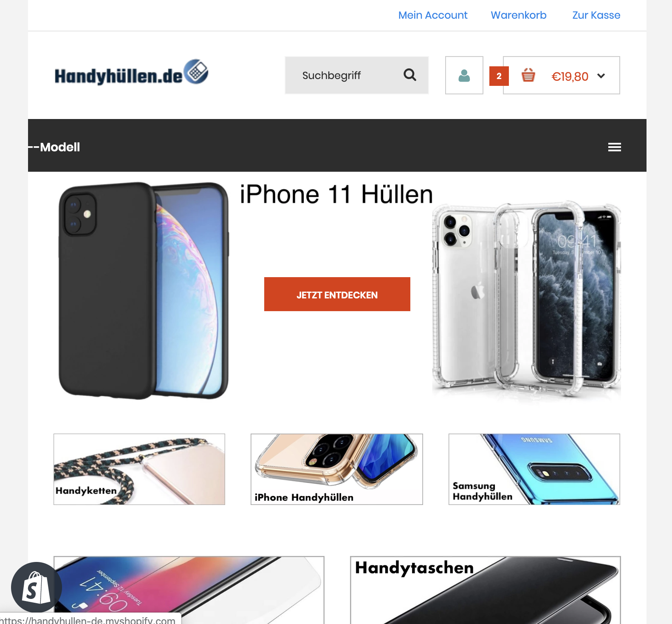Open the €19,80 cart total
672x624 pixels.
point(570,77)
